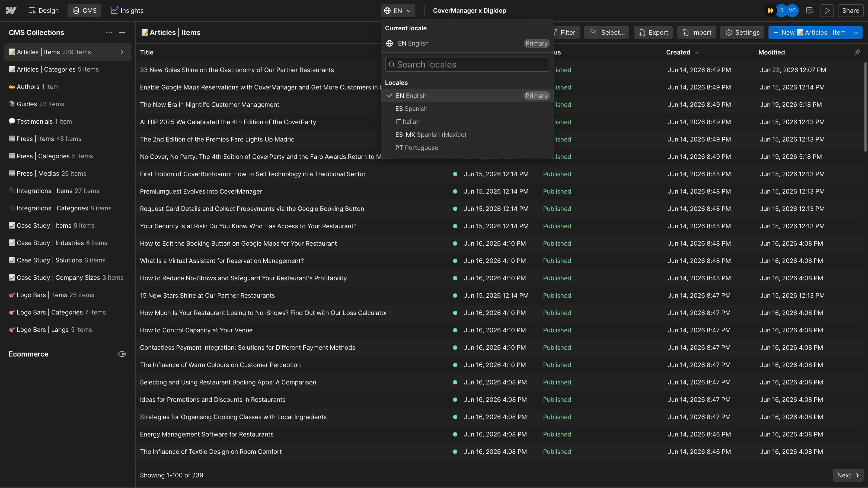Click Published status for "15 New Stars Shine" row
Image resolution: width=868 pixels, height=488 pixels.
coord(557,295)
